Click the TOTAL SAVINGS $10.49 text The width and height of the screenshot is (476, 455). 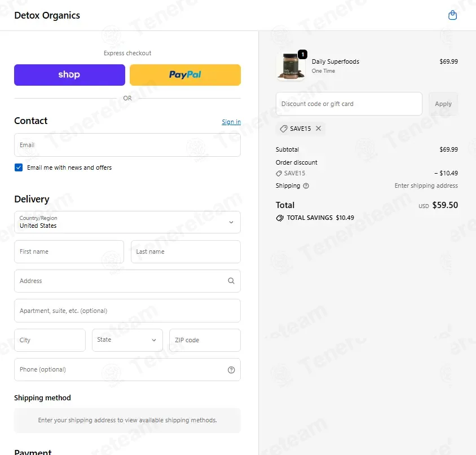[x=320, y=218]
